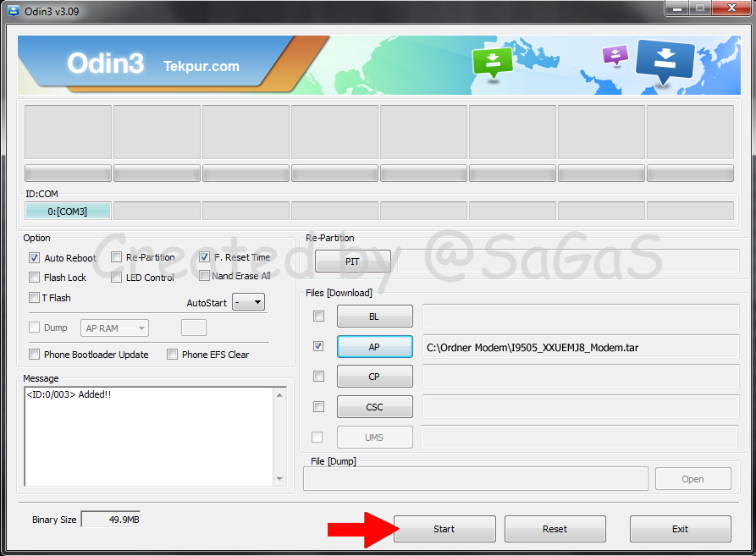
Task: Toggle the Dump checkbox
Action: coord(34,328)
